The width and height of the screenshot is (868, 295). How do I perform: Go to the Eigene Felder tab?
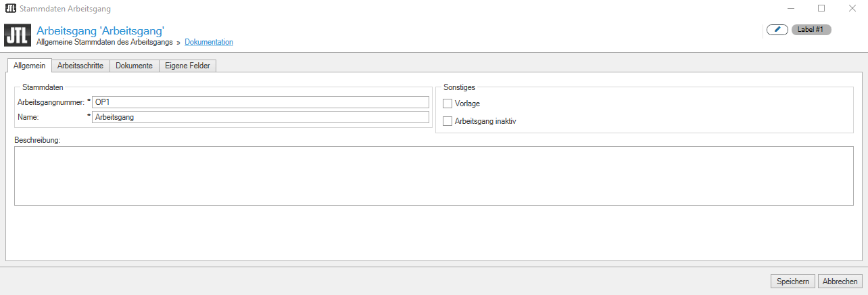coord(187,66)
